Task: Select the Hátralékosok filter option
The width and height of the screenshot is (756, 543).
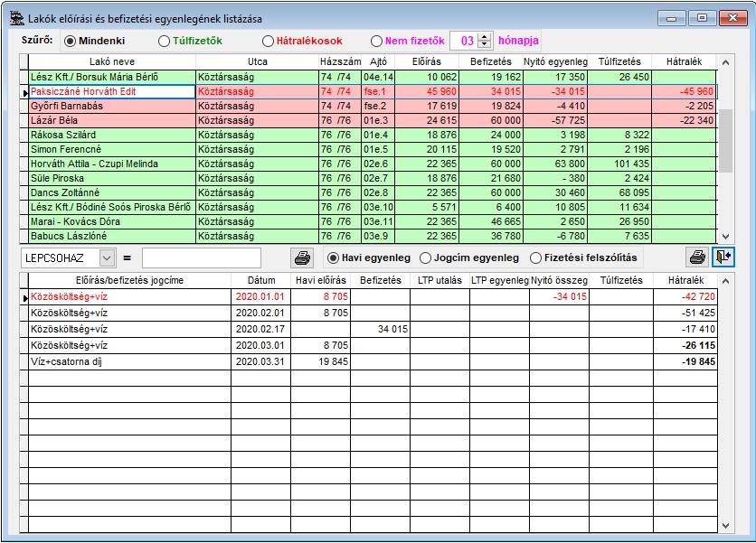Action: point(268,41)
